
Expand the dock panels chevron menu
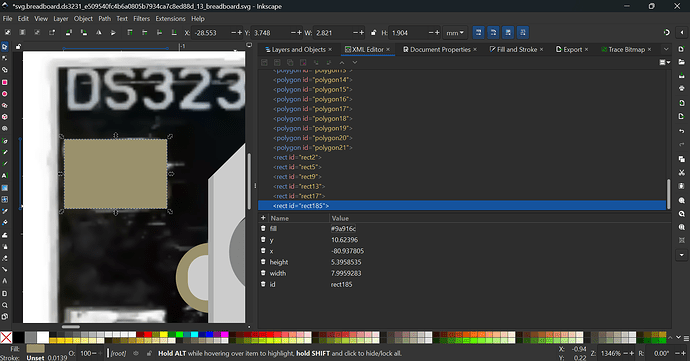pyautogui.click(x=666, y=49)
